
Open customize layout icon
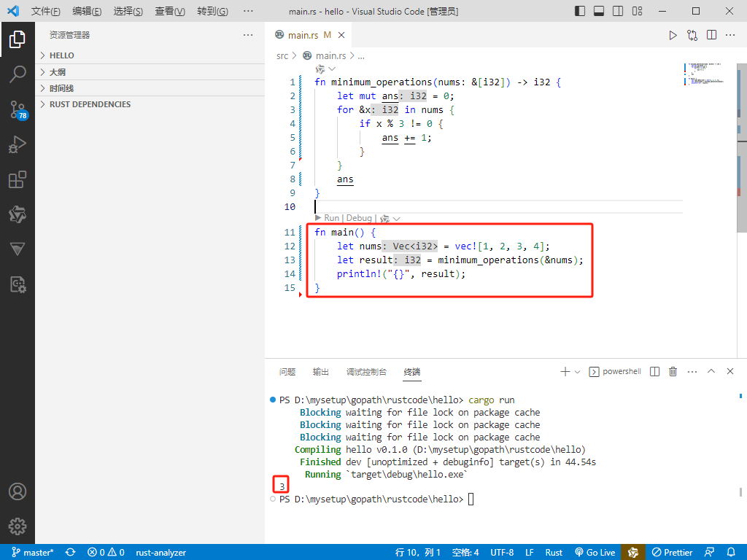[x=638, y=11]
